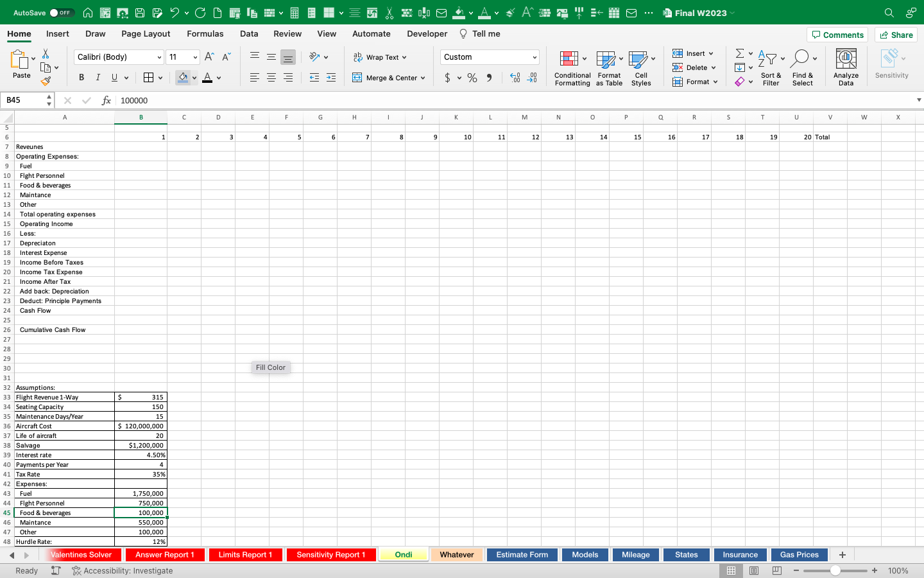Click Increase Decimal icon
Screen dimensions: 924x578
tap(515, 78)
